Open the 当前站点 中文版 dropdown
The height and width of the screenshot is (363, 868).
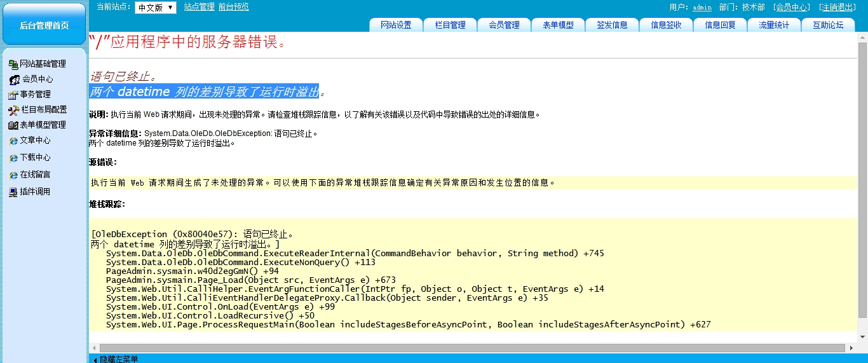[x=155, y=8]
